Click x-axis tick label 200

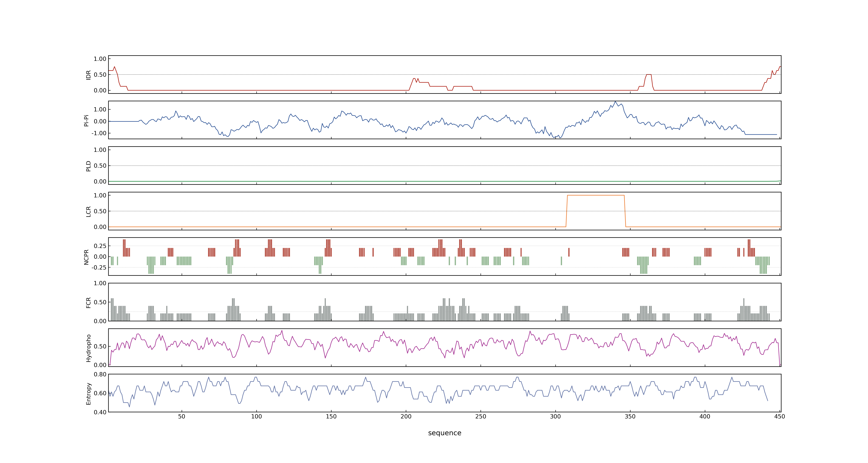click(x=406, y=416)
